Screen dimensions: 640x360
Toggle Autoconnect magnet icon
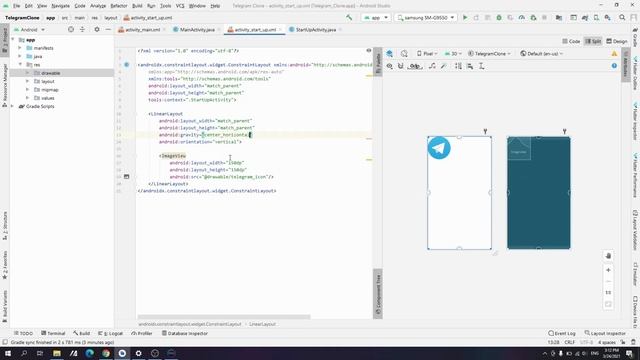pyautogui.click(x=401, y=66)
